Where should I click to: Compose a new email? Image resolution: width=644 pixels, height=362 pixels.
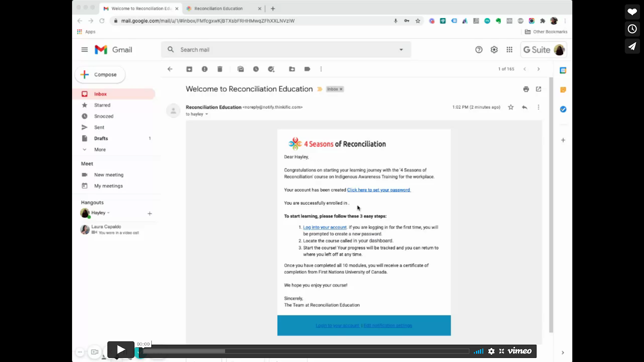pyautogui.click(x=100, y=75)
